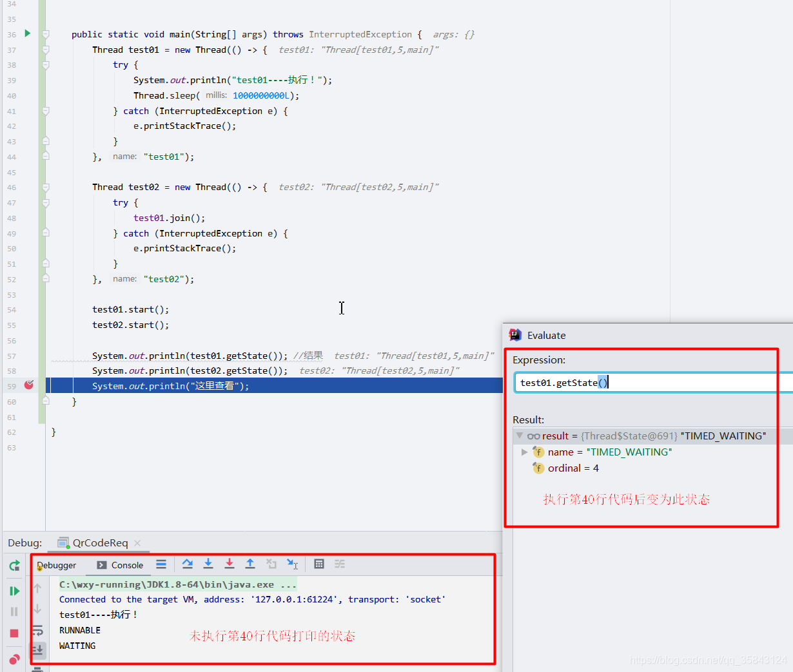Open the Evaluate Expression calculator icon
Image resolution: width=793 pixels, height=672 pixels.
[x=319, y=564]
